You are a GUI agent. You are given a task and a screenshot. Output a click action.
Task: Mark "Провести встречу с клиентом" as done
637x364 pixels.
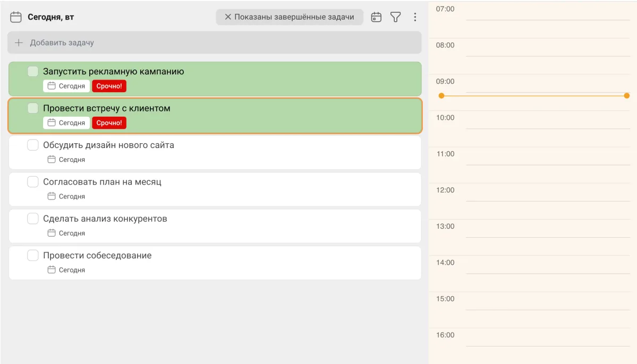33,108
